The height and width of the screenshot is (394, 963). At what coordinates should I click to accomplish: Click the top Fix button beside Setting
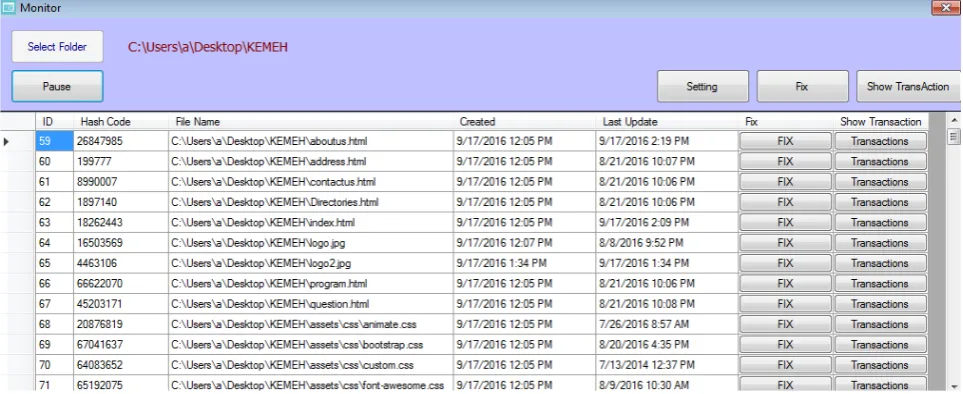click(x=802, y=87)
